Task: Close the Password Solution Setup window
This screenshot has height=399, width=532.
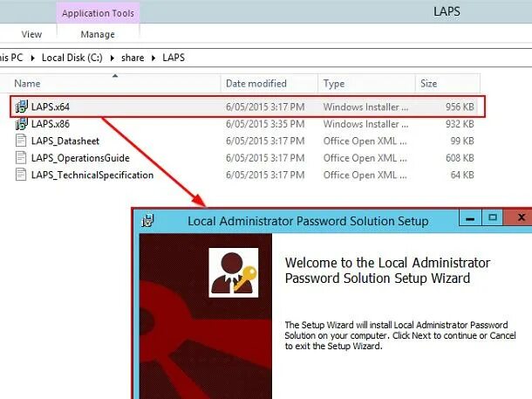Action: pyautogui.click(x=519, y=218)
